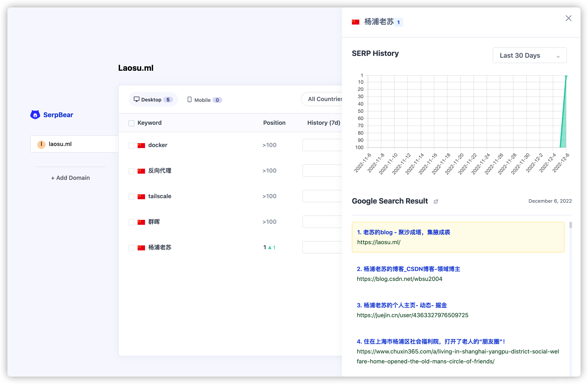Click the laosu.ml domain avatar icon
Screen dimensions: 588x384
[41, 144]
